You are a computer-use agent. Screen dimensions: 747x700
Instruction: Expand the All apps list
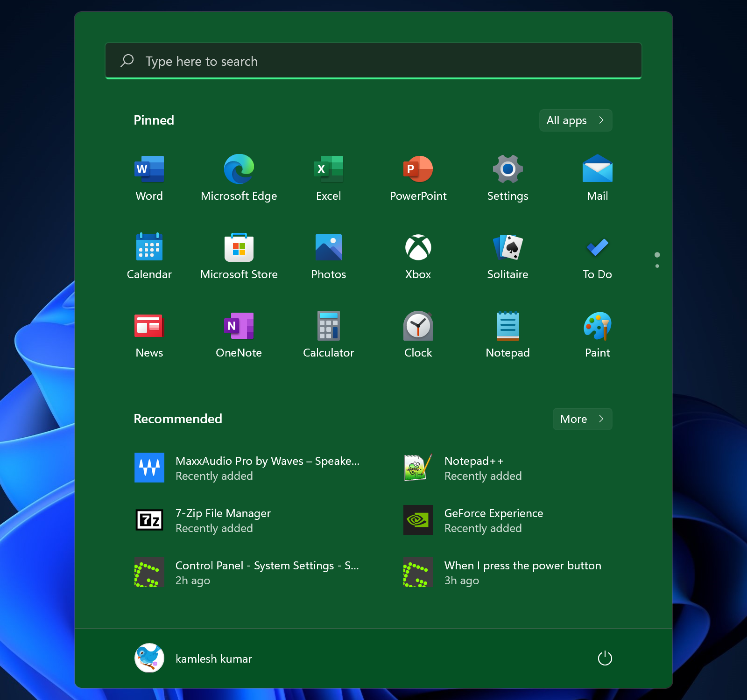(575, 120)
